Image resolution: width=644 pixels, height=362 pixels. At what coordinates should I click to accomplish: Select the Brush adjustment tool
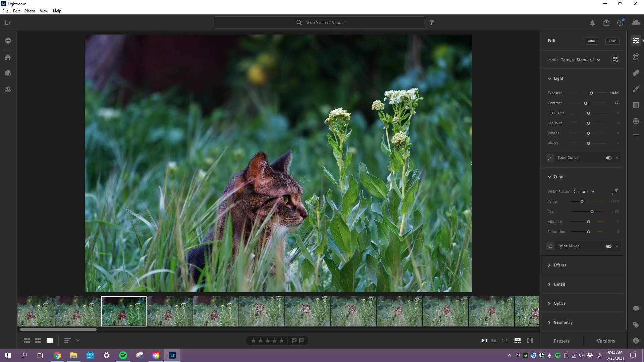pyautogui.click(x=636, y=89)
